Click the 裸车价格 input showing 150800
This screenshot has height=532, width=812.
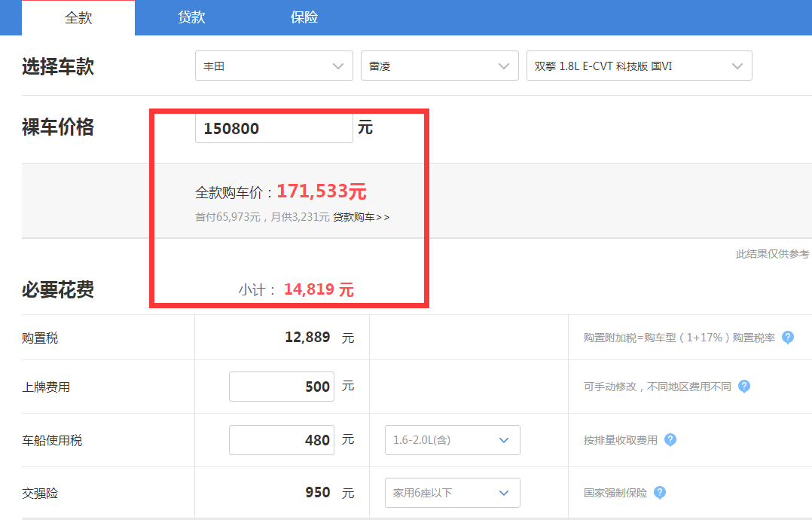(x=274, y=128)
